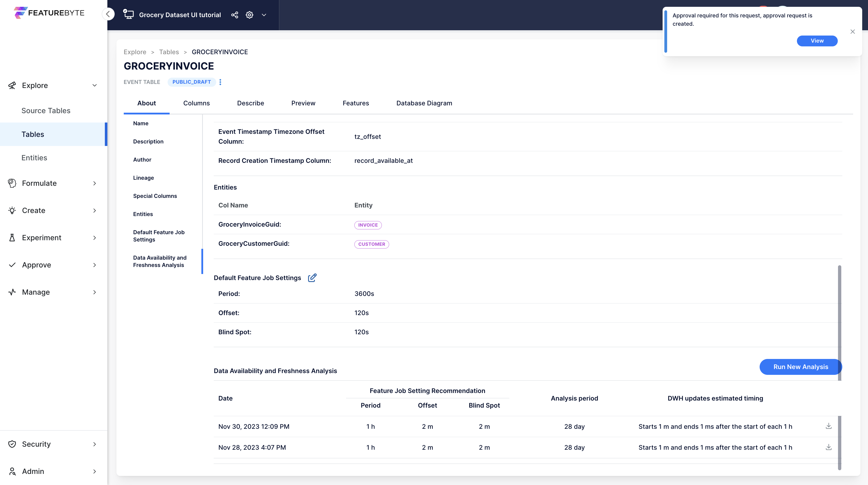Expand the Create section chevron

point(95,210)
